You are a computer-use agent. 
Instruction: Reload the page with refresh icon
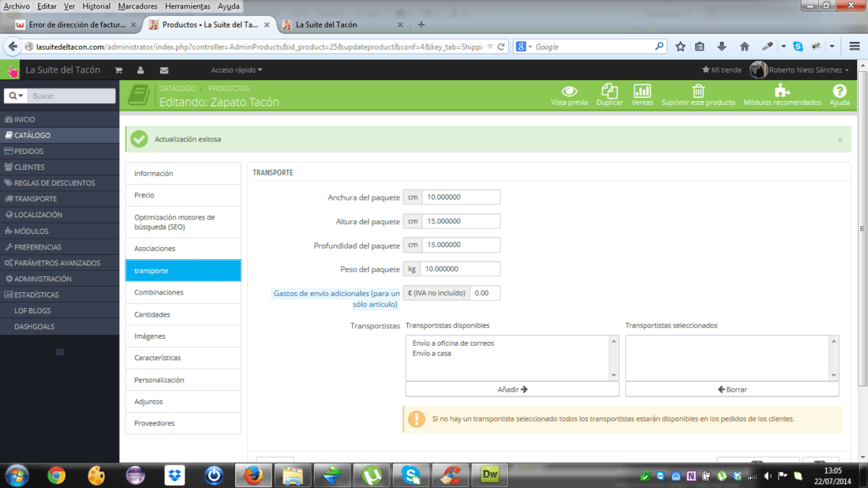click(501, 47)
